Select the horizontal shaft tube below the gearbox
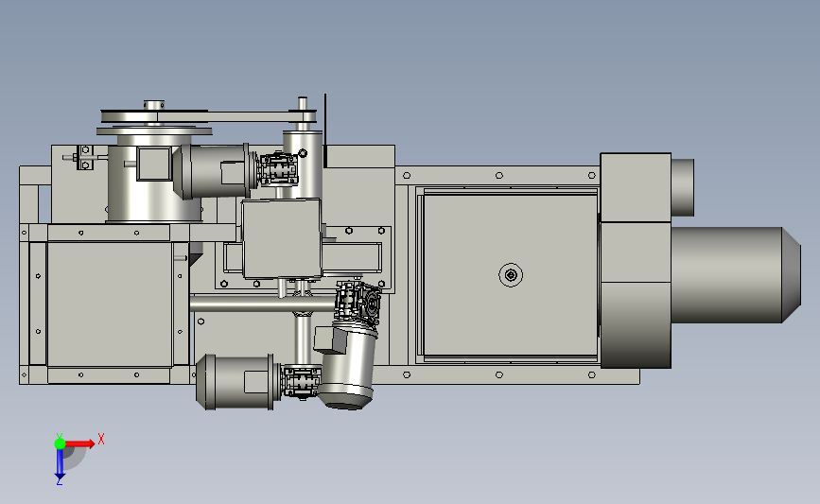The height and width of the screenshot is (504, 820). click(263, 304)
